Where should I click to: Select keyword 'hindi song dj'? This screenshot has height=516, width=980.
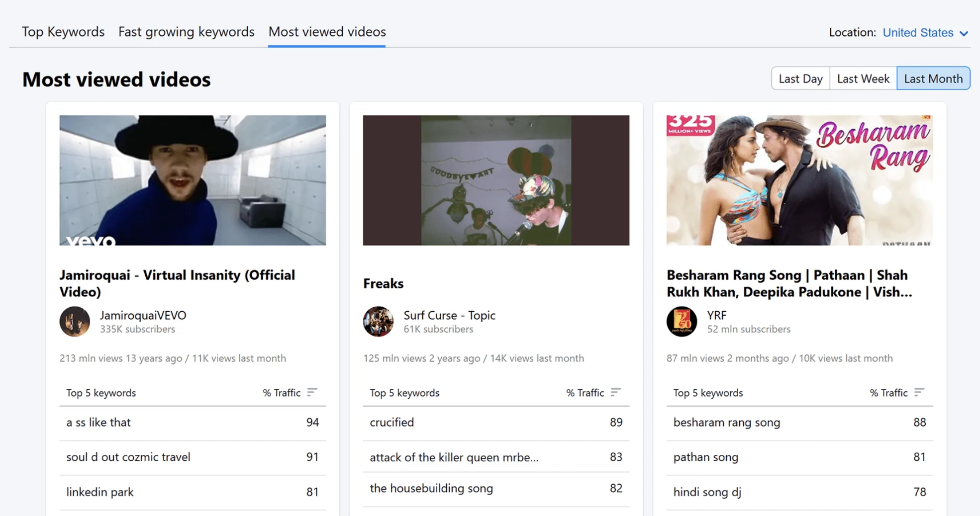pos(707,492)
